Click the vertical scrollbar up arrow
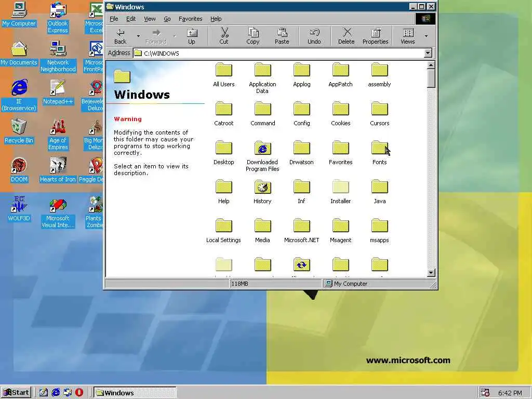Screen dimensions: 532x399 coord(431,65)
